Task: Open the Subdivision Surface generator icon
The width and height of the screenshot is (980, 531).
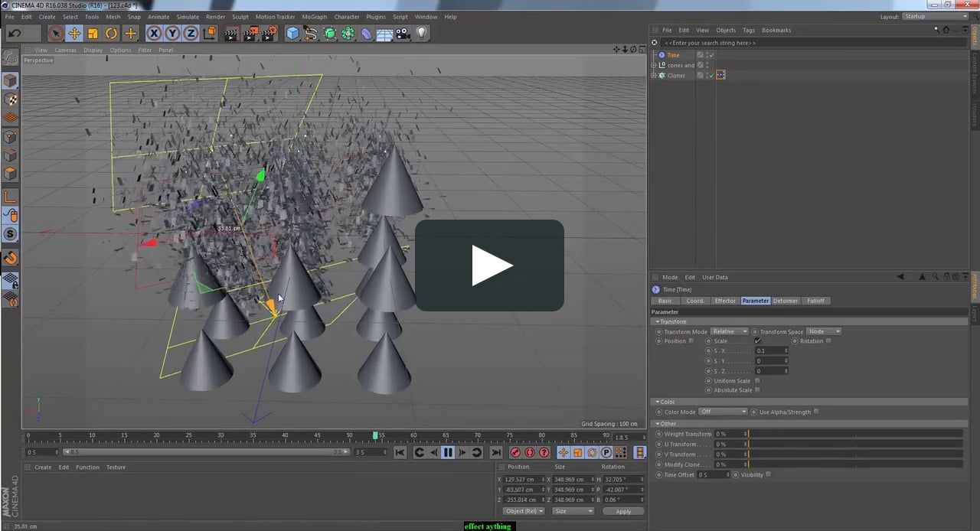Action: (x=330, y=33)
